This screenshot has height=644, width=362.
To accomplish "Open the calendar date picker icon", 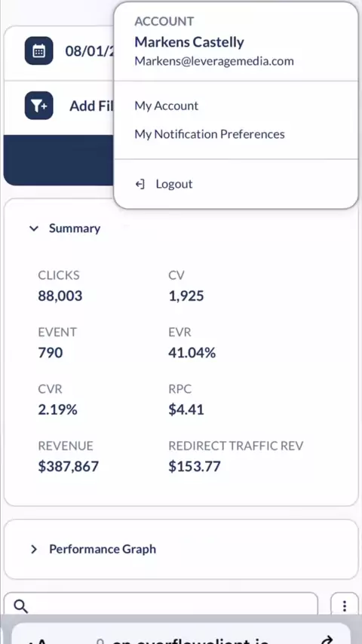I will [x=38, y=51].
